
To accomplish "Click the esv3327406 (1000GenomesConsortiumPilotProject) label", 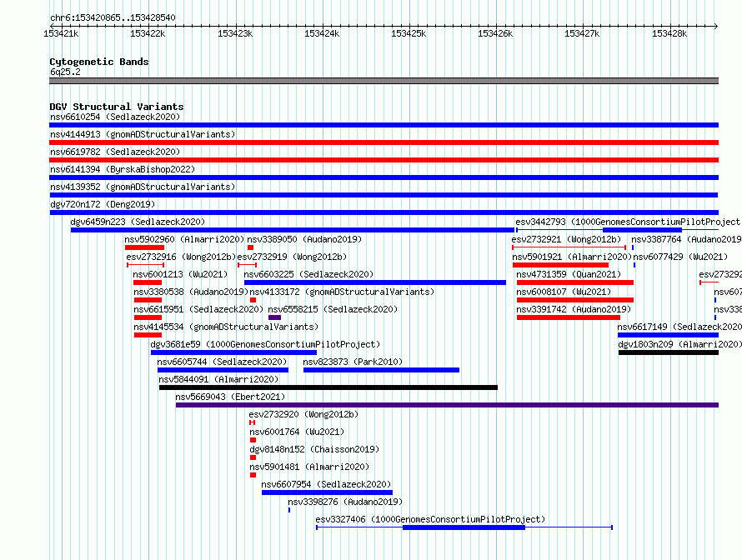I will point(430,519).
